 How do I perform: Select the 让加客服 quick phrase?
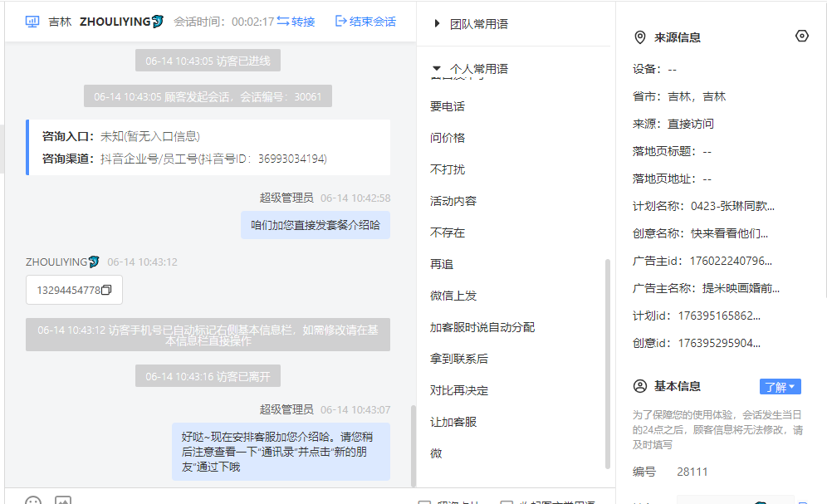point(453,423)
